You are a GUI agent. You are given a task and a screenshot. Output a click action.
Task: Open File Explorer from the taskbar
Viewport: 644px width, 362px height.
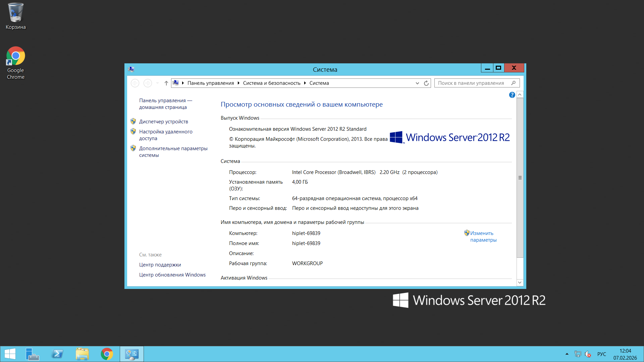coord(82,354)
